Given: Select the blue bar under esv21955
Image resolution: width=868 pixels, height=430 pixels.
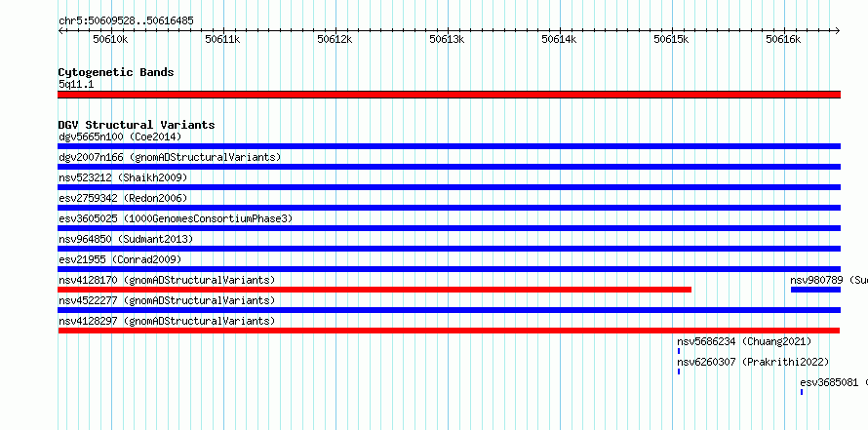Looking at the screenshot, I should pyautogui.click(x=449, y=269).
